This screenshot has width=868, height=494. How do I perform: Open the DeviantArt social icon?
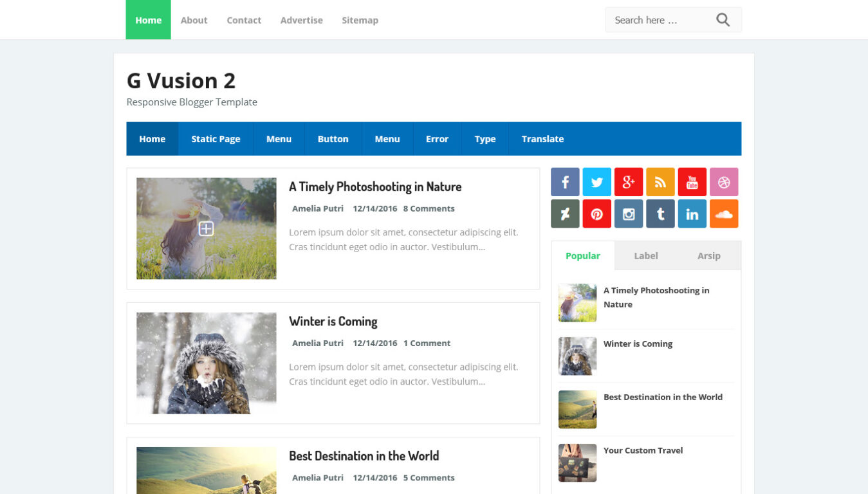click(565, 214)
